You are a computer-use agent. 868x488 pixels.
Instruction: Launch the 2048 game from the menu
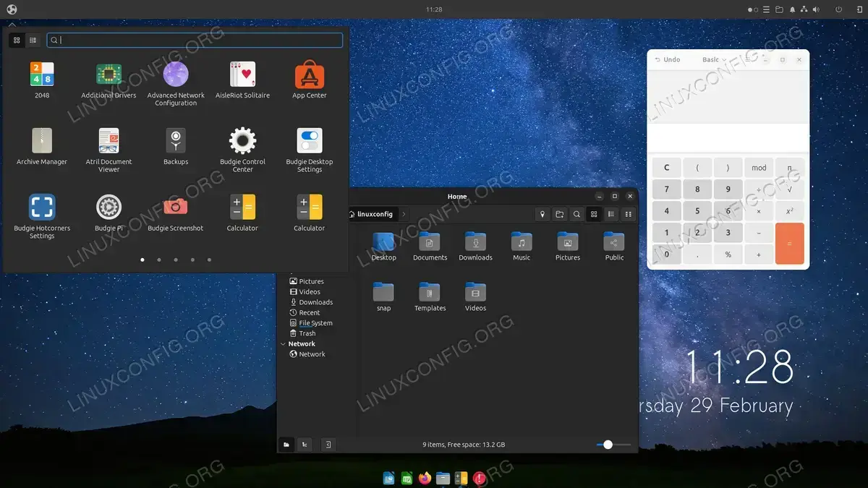coord(42,80)
